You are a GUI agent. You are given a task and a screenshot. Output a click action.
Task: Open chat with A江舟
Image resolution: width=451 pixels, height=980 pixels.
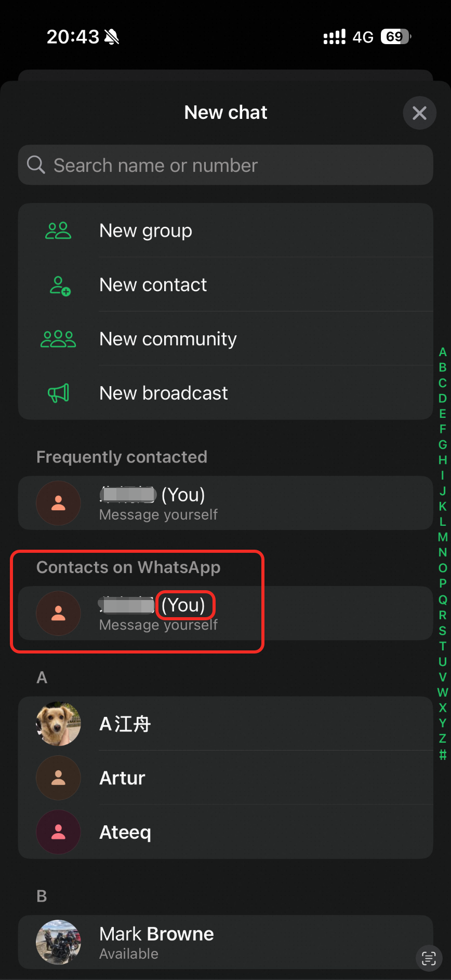[225, 724]
